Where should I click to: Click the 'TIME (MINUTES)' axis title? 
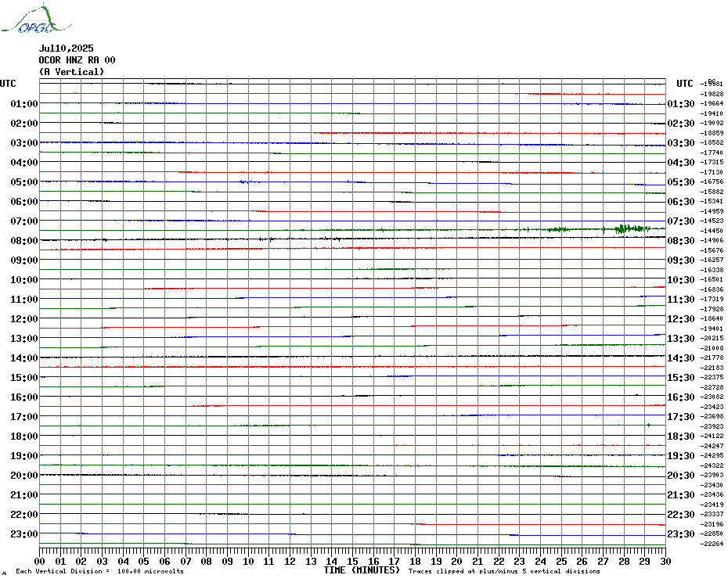tap(362, 570)
